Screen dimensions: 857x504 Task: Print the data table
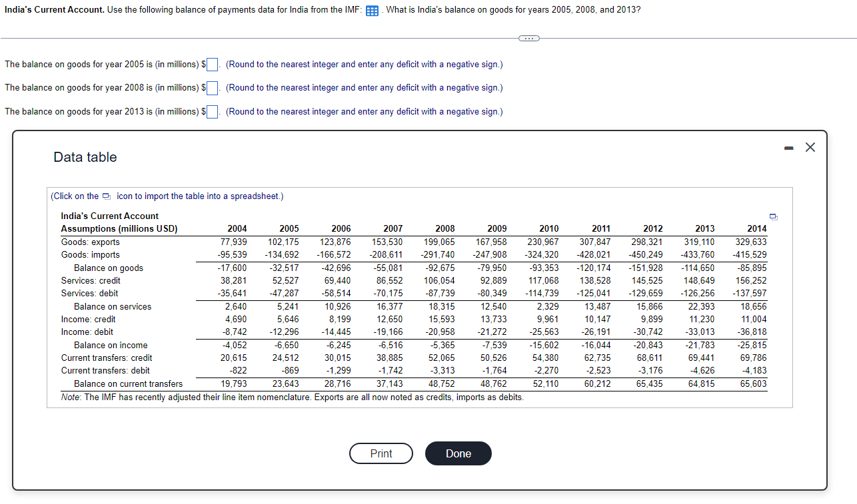(381, 453)
